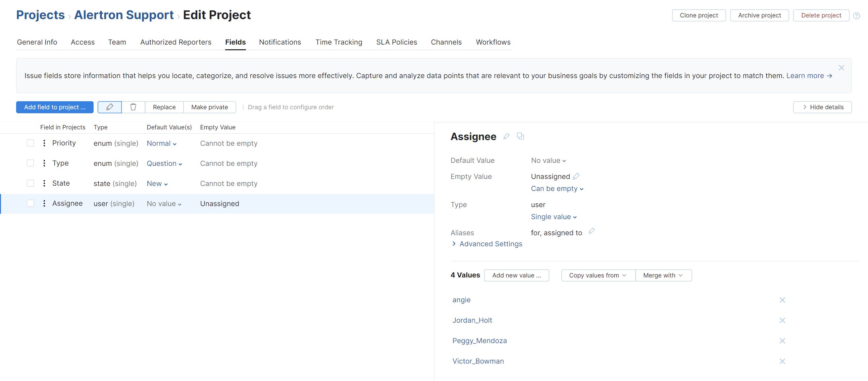
Task: Open the Workflows tab
Action: coord(493,42)
